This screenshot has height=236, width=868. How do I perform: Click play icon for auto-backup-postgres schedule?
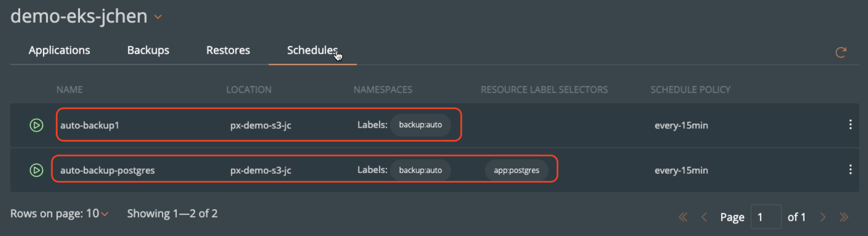[36, 170]
